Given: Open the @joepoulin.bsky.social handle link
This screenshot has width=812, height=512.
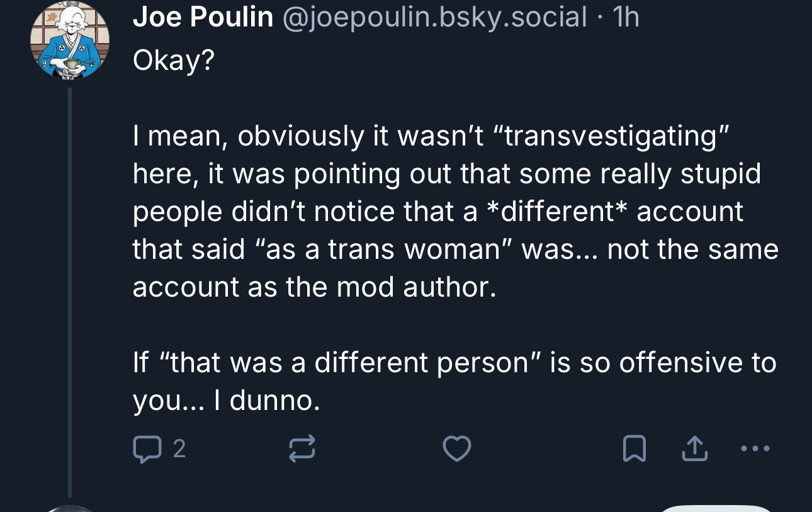Looking at the screenshot, I should (x=435, y=18).
